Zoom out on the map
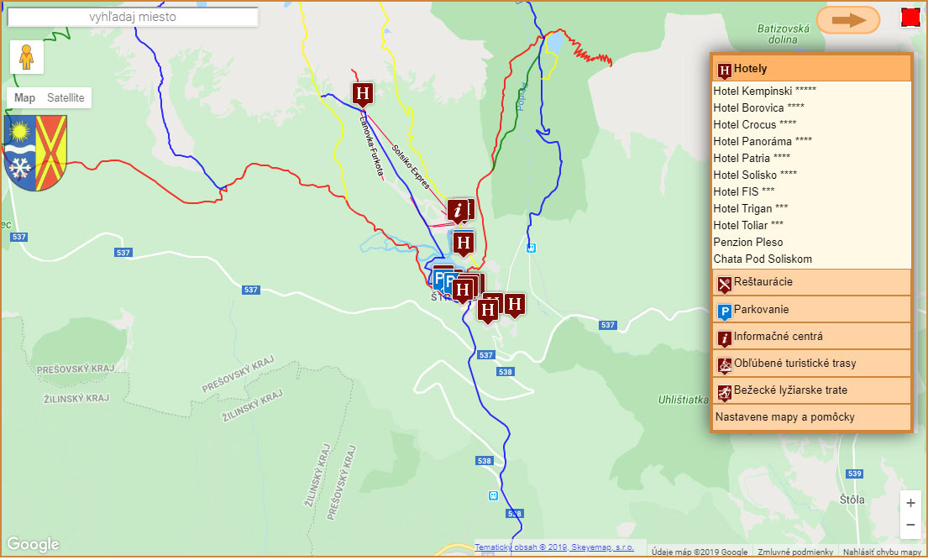 click(910, 525)
